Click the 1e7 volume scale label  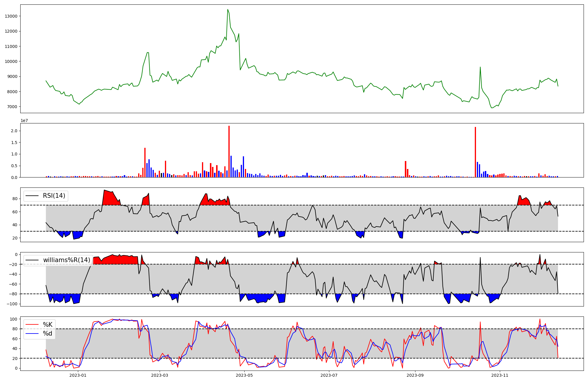[x=24, y=121]
